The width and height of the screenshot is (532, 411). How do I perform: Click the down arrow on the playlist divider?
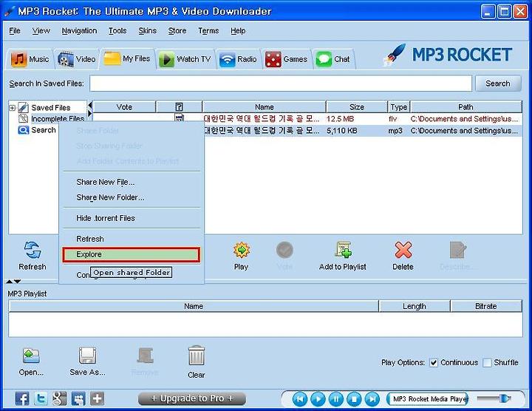(x=17, y=282)
